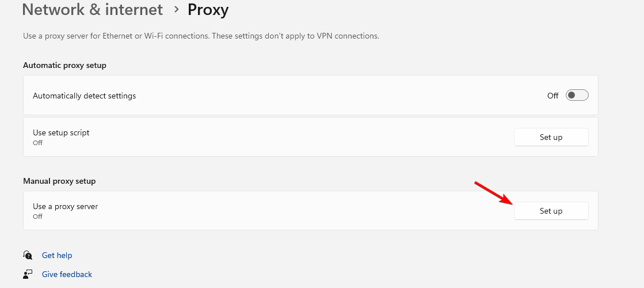Click the proxy server description text

[x=201, y=36]
